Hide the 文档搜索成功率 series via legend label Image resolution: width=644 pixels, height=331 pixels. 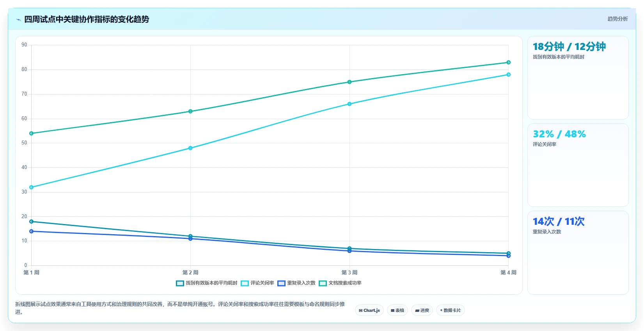[x=345, y=283]
